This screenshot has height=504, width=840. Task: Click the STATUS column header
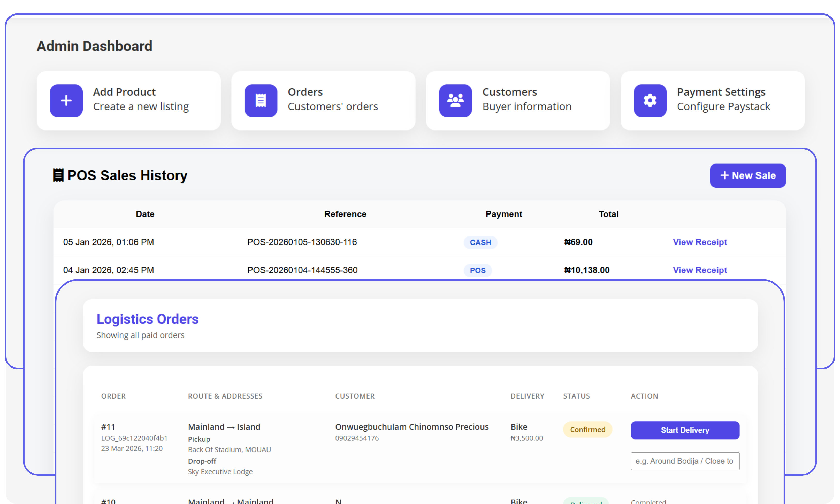[x=577, y=396]
